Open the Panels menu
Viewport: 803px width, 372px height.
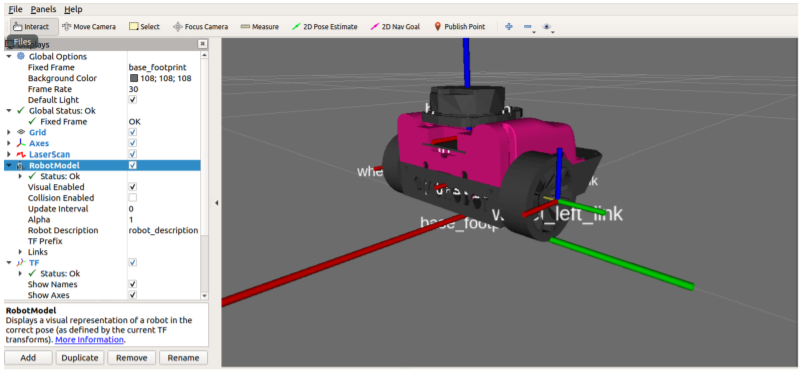click(x=44, y=9)
